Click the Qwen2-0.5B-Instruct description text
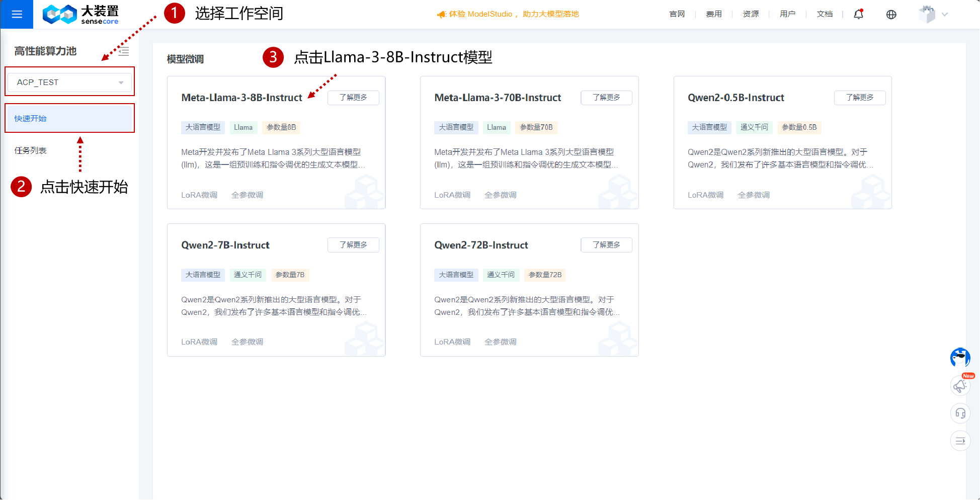Screen dimensions: 980x500 click(781, 158)
